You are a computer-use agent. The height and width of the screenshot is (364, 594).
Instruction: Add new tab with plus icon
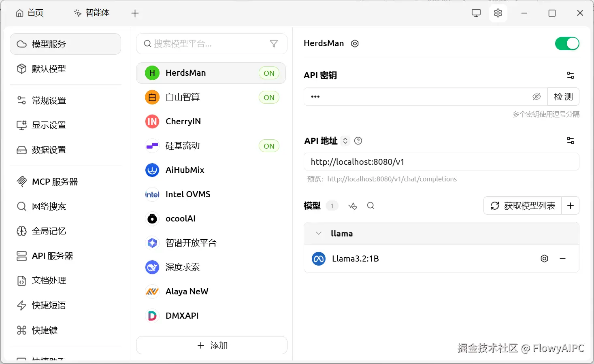(135, 13)
